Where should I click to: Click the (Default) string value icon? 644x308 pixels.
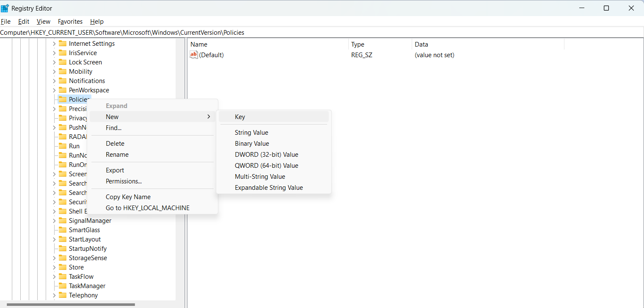194,55
